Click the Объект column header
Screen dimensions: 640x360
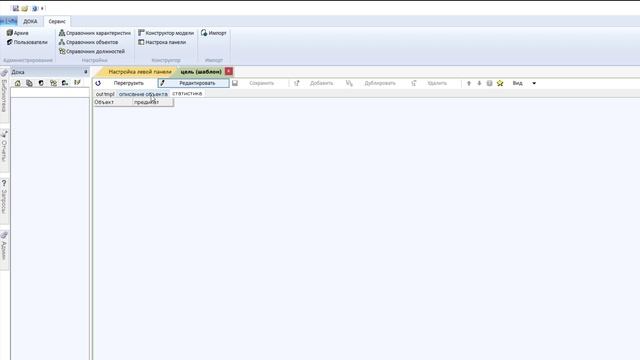coord(113,102)
